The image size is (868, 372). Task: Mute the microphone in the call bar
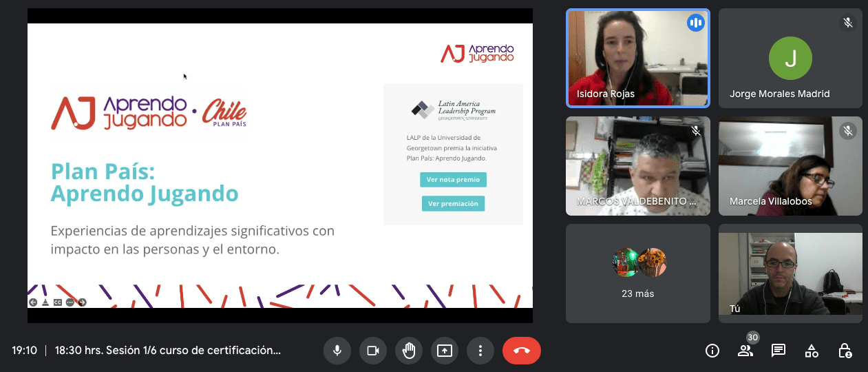337,351
